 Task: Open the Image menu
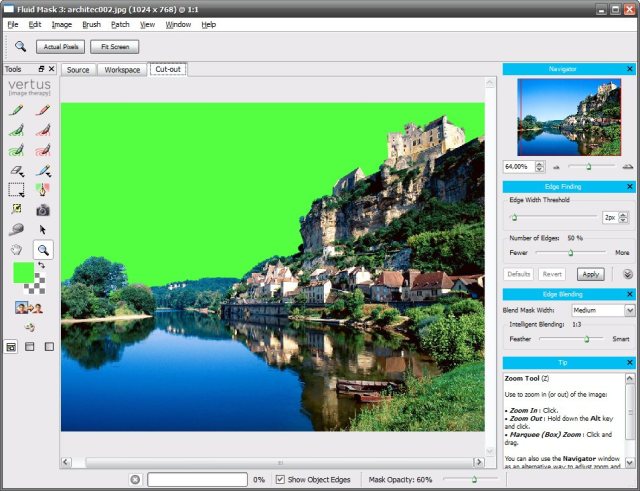(x=61, y=24)
